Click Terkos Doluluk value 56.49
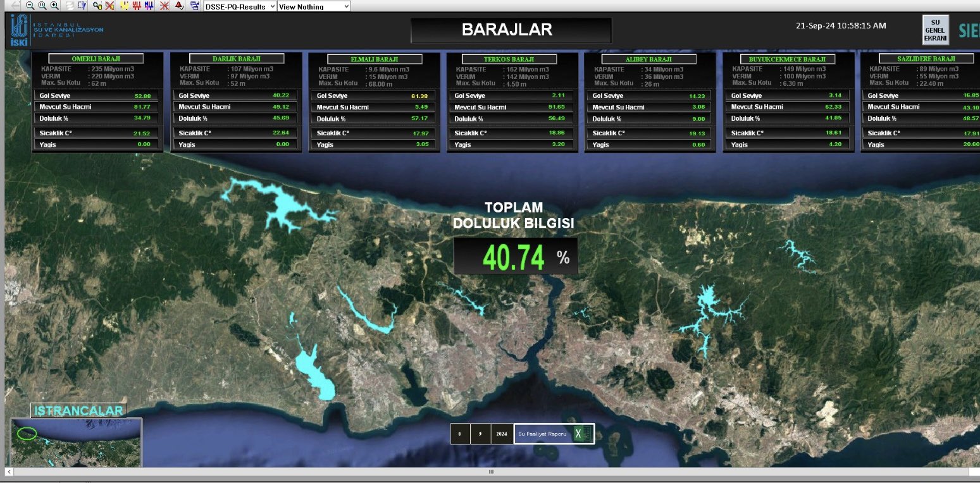 pos(557,119)
